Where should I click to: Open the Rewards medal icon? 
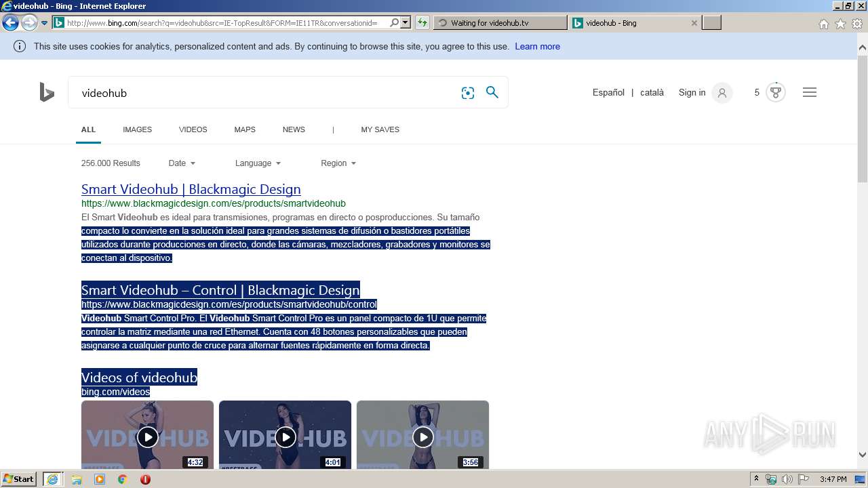coord(776,93)
